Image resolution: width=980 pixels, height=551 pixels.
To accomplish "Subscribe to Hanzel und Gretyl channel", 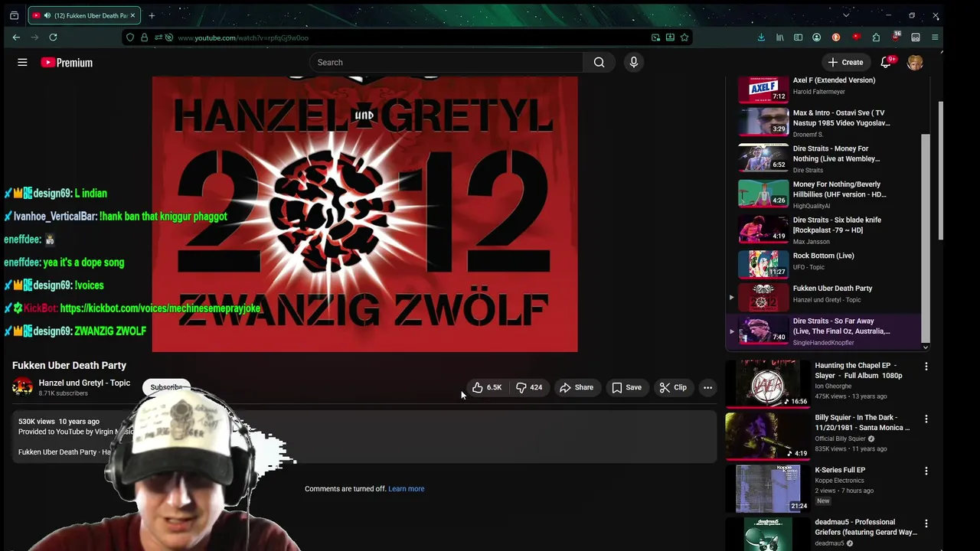I will [166, 387].
